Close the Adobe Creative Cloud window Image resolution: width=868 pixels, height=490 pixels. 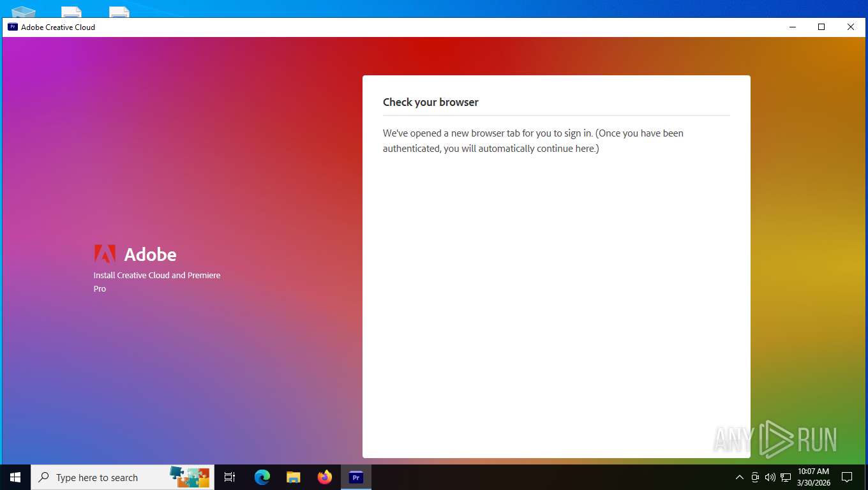[851, 27]
